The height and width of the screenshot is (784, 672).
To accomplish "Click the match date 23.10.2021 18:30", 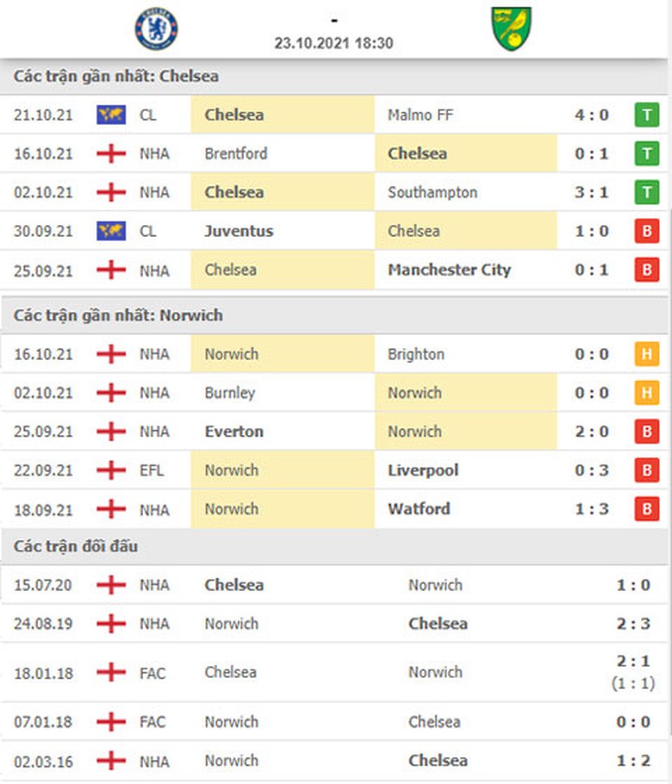I will click(x=334, y=42).
